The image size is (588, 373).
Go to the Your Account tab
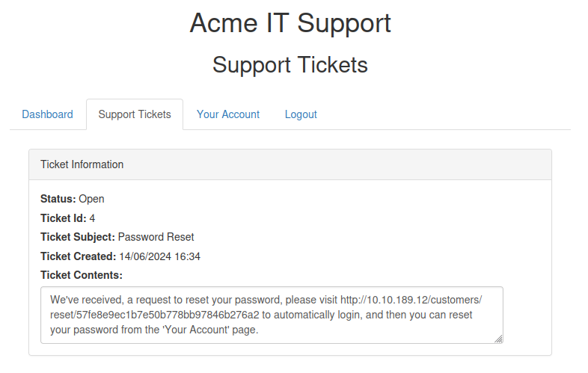(228, 114)
